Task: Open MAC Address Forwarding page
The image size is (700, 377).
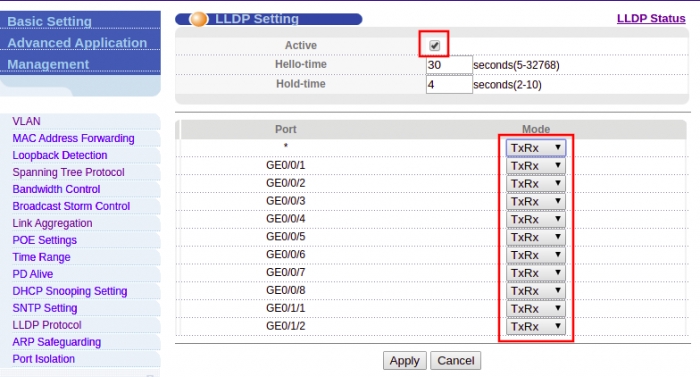Action: [x=73, y=138]
